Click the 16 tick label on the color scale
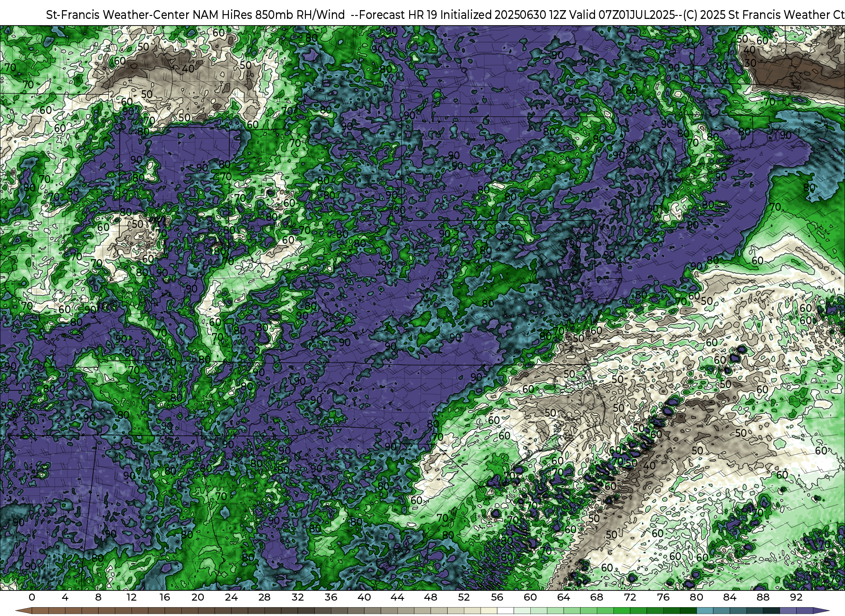 pyautogui.click(x=165, y=597)
